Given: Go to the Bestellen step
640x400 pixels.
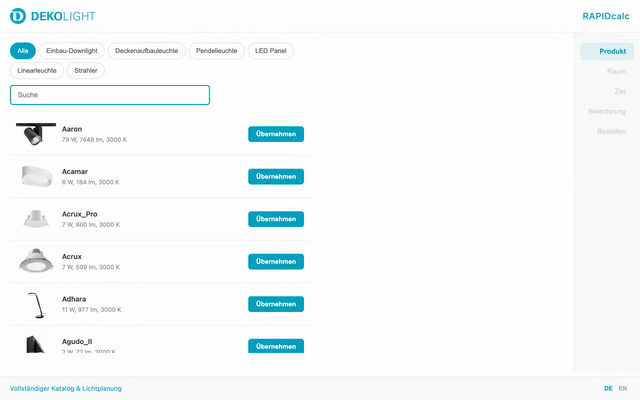Looking at the screenshot, I should (x=611, y=131).
